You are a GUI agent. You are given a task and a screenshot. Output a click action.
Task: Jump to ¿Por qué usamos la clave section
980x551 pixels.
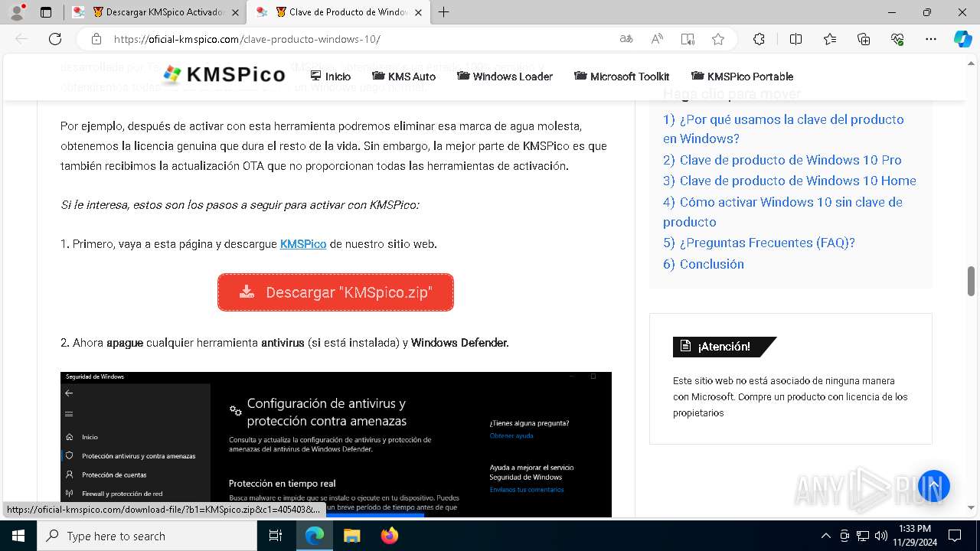783,129
